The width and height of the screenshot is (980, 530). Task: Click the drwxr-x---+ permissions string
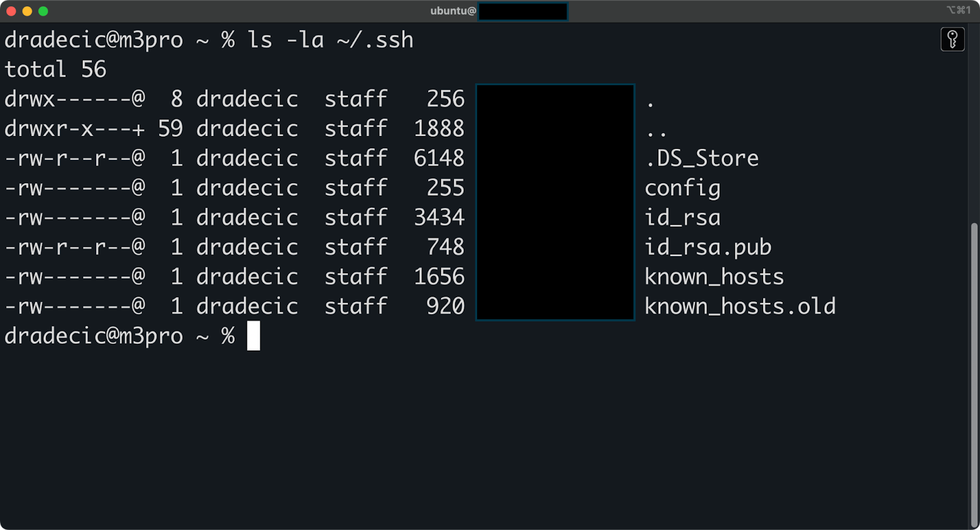75,129
